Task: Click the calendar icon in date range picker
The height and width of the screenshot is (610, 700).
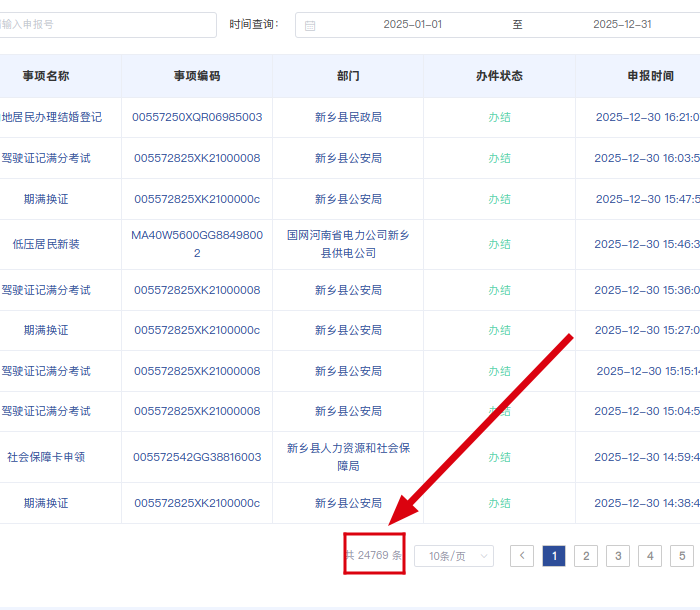Action: click(x=310, y=25)
